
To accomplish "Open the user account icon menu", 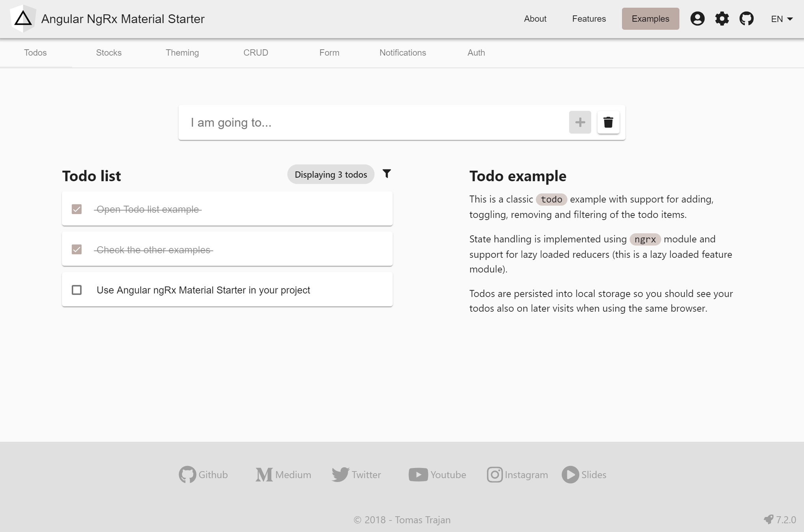I will (x=697, y=19).
